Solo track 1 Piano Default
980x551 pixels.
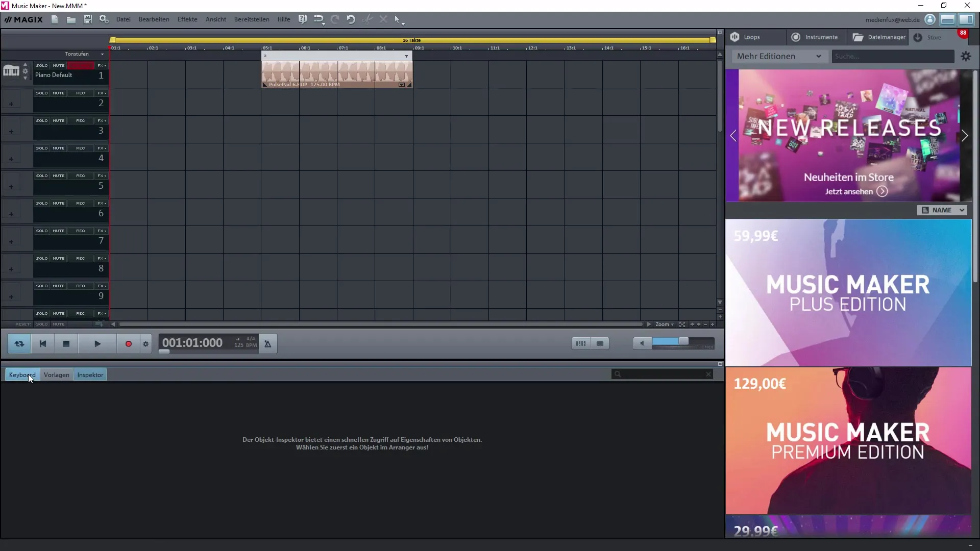(x=42, y=65)
